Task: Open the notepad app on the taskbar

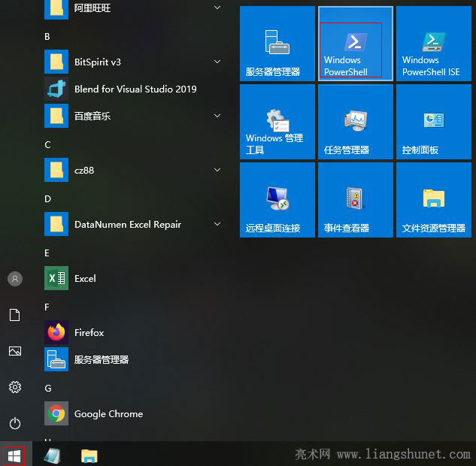Action: coord(52,456)
